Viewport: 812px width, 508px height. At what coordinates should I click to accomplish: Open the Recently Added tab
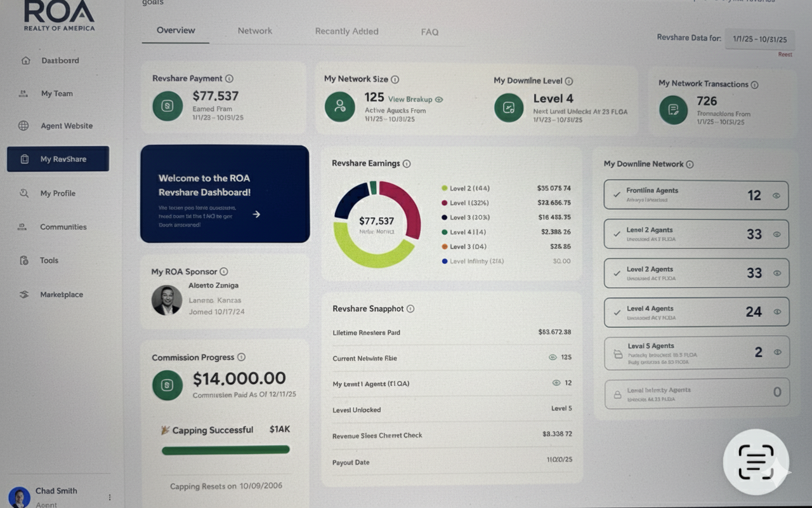tap(347, 32)
